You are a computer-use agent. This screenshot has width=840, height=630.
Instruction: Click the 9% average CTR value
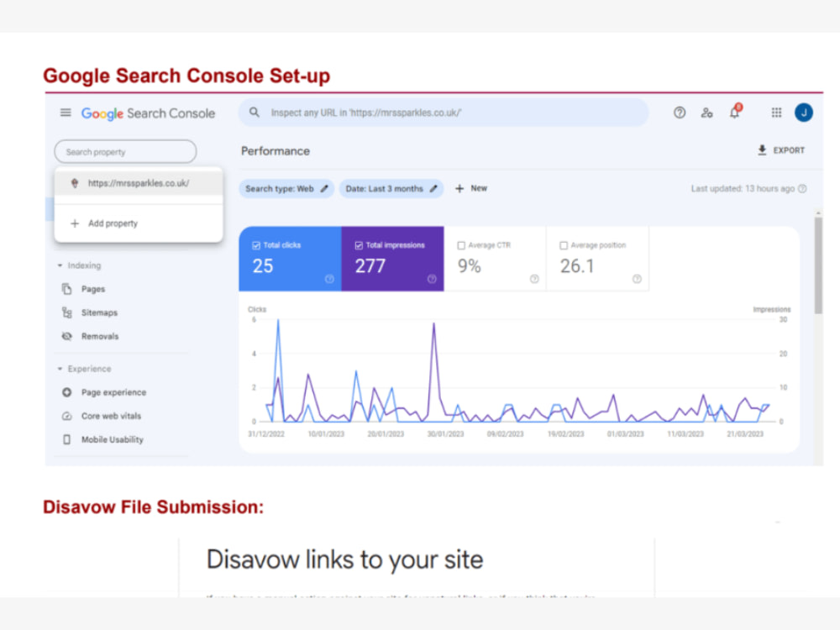click(470, 266)
